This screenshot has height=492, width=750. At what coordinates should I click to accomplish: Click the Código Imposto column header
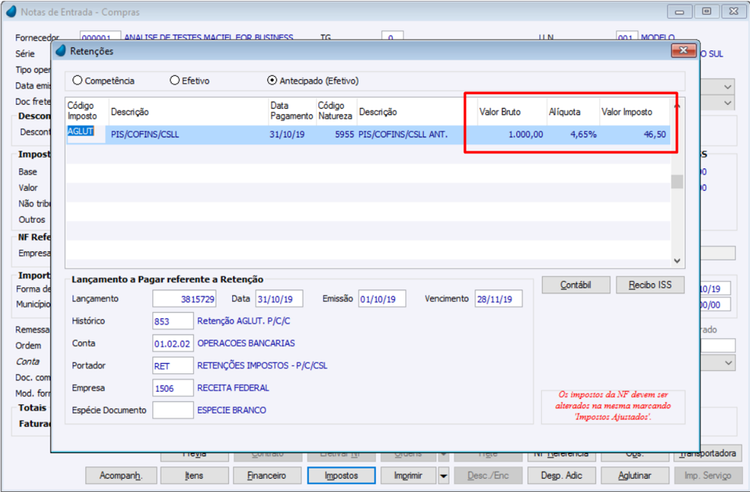tap(87, 111)
